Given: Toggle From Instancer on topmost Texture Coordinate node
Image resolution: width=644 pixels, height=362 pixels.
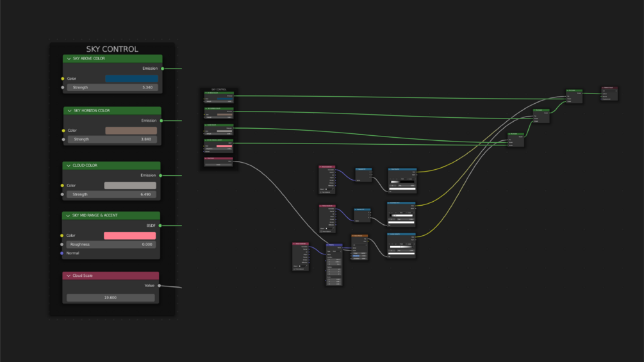Looking at the screenshot, I should tap(321, 192).
